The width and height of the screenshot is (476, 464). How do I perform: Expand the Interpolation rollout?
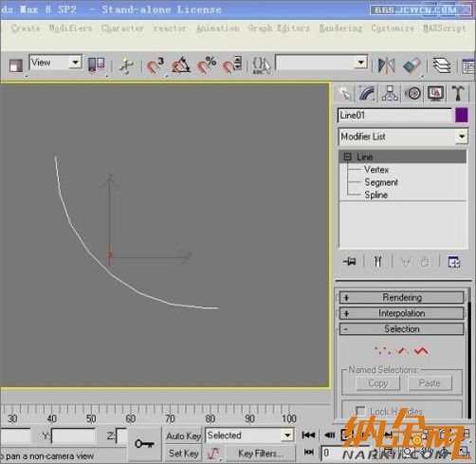pyautogui.click(x=401, y=313)
